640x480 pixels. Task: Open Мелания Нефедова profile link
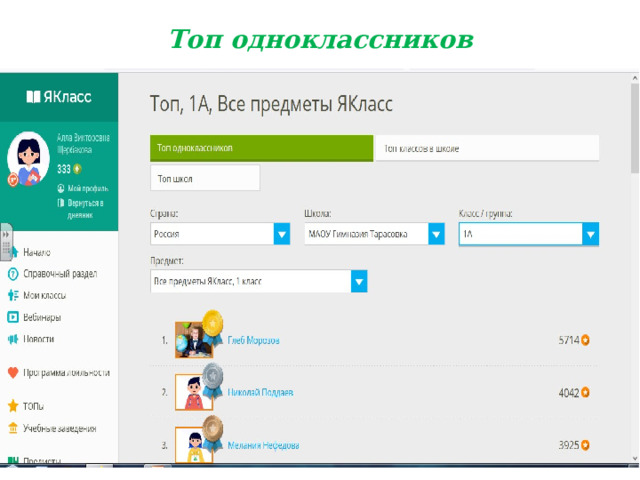pos(263,445)
